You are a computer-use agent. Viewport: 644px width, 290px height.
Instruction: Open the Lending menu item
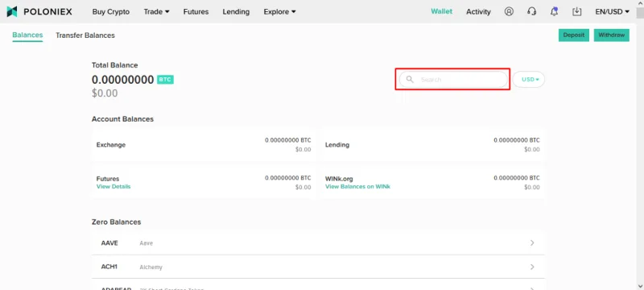236,12
